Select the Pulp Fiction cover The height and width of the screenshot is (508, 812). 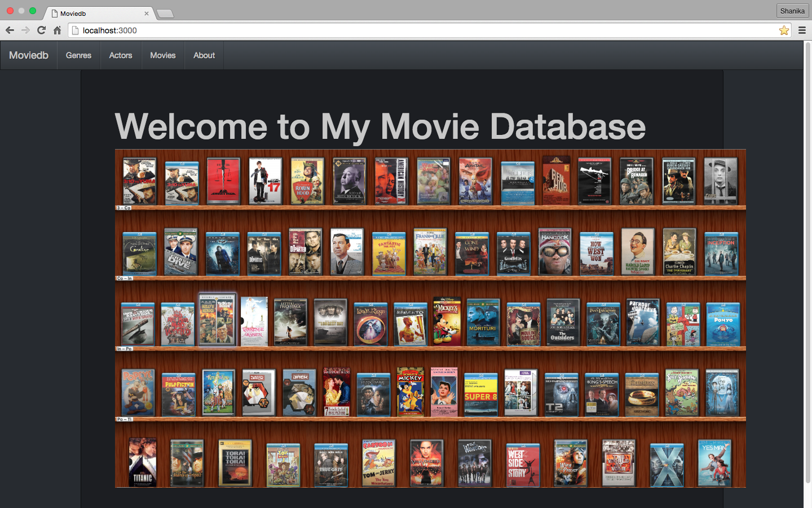[179, 394]
